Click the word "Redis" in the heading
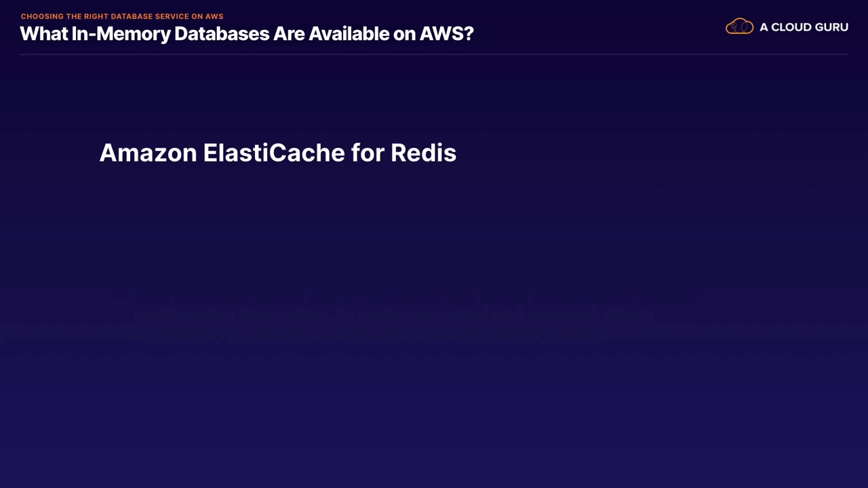 tap(423, 153)
